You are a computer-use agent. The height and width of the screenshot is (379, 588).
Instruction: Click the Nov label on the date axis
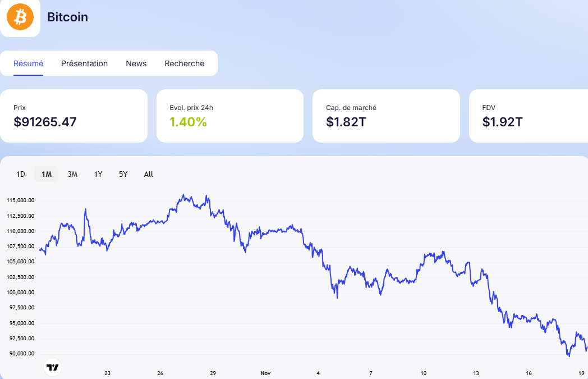[265, 373]
